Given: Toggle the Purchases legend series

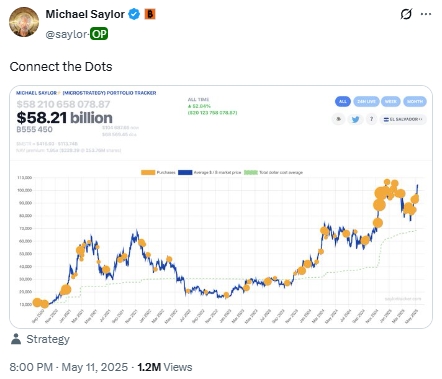Looking at the screenshot, I should click(x=158, y=172).
